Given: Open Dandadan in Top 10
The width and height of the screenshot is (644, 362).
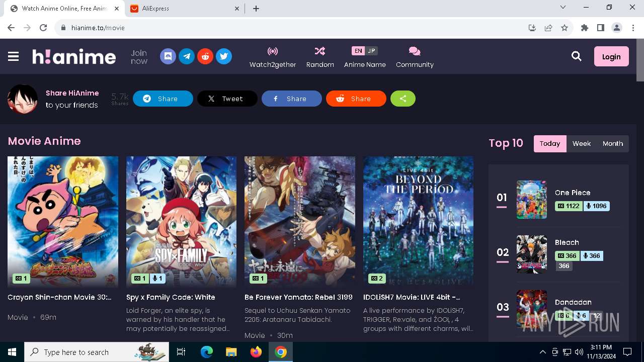Looking at the screenshot, I should 573,302.
